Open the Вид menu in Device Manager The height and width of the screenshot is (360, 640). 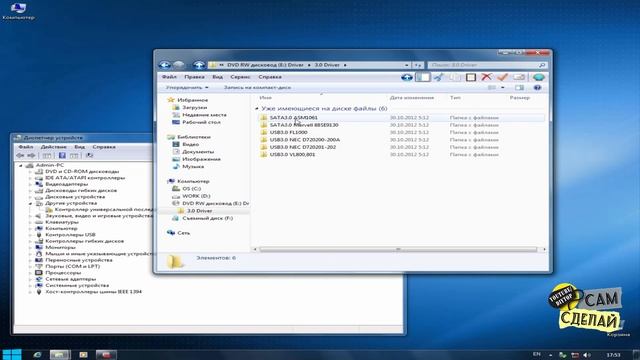79,147
